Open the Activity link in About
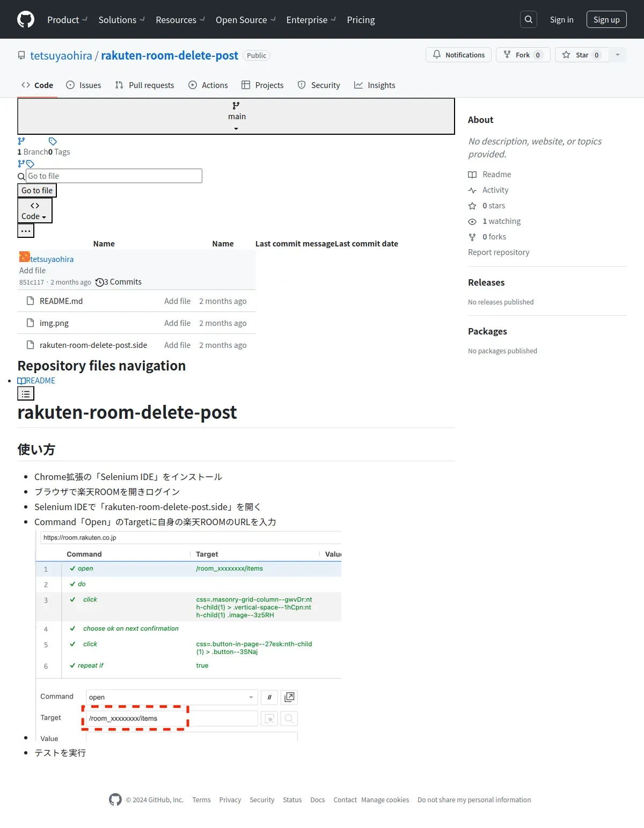The height and width of the screenshot is (828, 644). [488, 190]
